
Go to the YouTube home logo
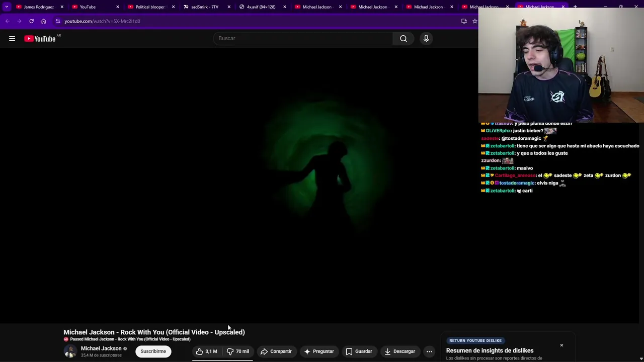pyautogui.click(x=40, y=38)
